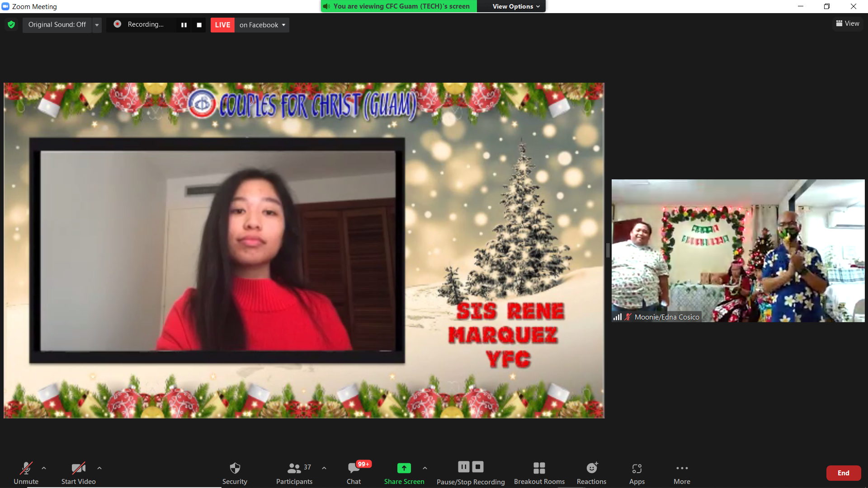Minimize the Zoom Meeting window
This screenshot has height=488, width=868.
point(801,6)
